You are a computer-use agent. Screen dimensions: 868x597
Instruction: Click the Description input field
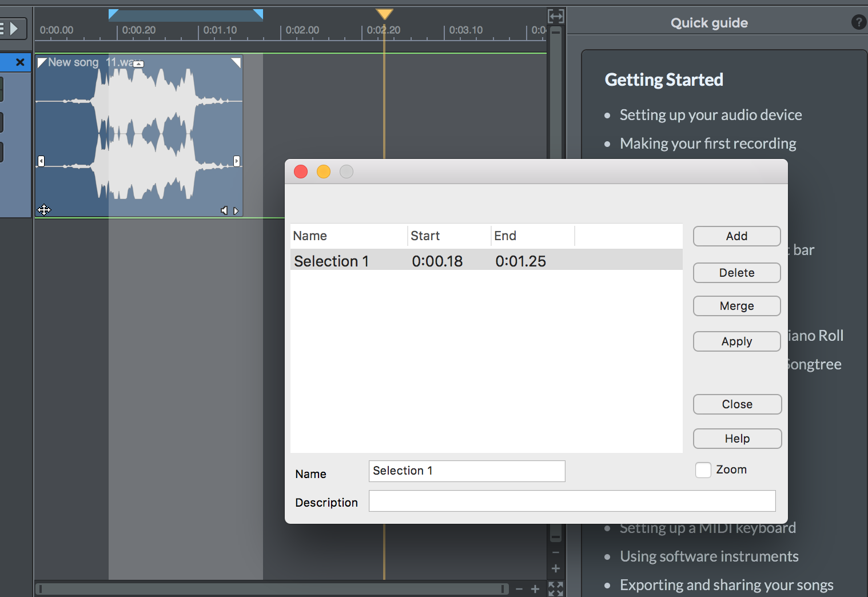coord(572,501)
